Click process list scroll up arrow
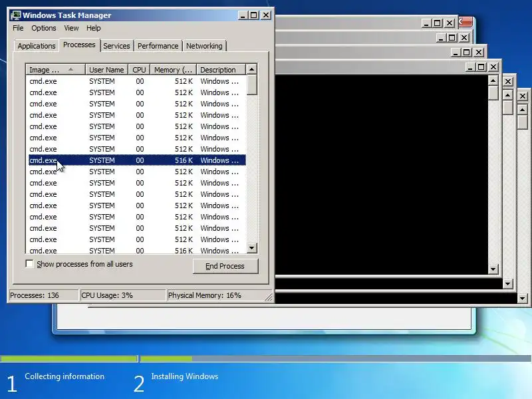532x399 pixels. point(251,69)
